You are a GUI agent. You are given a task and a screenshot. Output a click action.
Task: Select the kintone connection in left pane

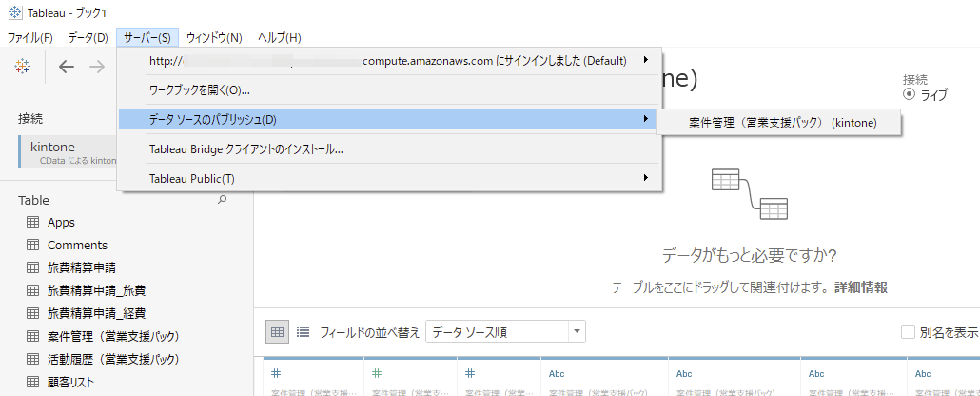[x=69, y=152]
